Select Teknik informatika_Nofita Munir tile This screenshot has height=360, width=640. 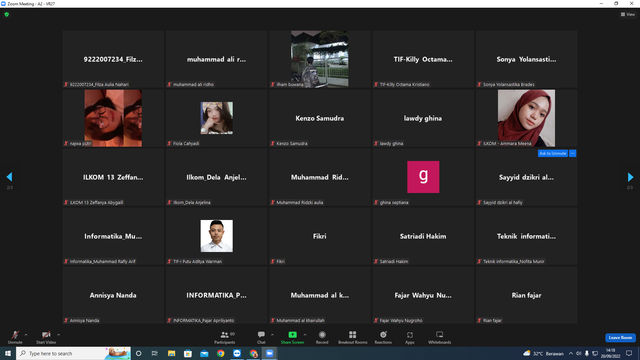coord(526,236)
